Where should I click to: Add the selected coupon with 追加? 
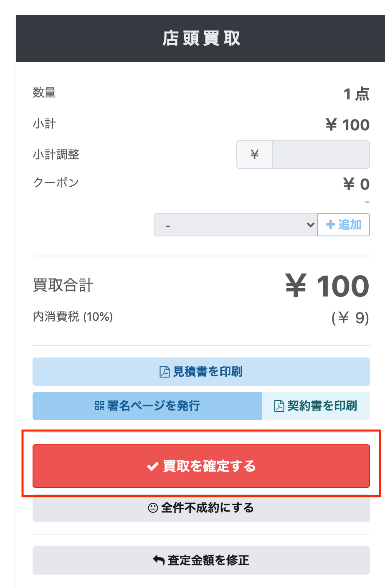pyautogui.click(x=344, y=225)
